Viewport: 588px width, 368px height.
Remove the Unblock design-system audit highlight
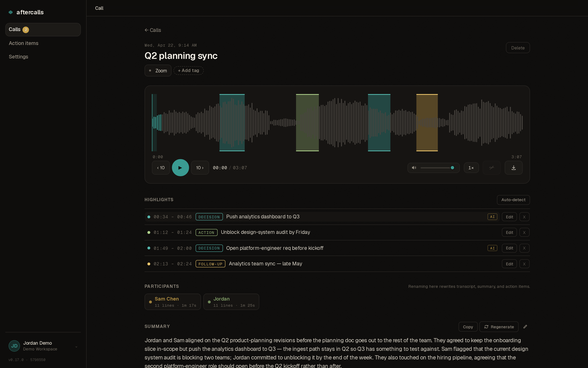click(x=524, y=232)
